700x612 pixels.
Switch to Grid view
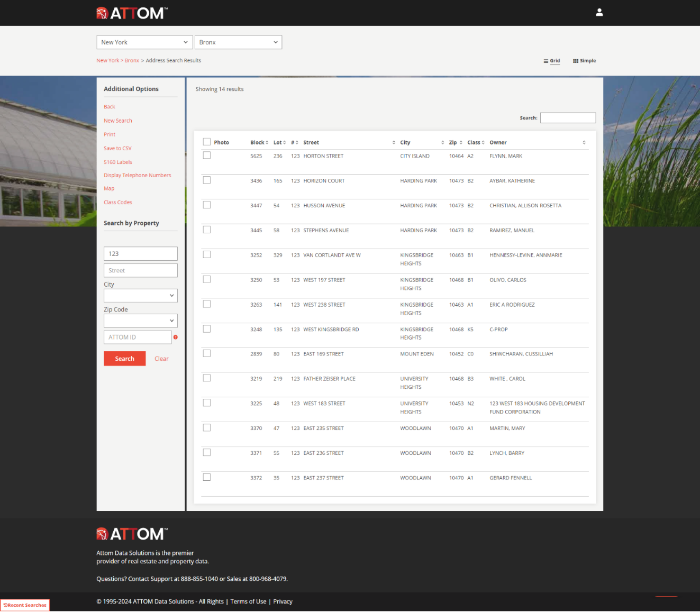[x=551, y=61]
